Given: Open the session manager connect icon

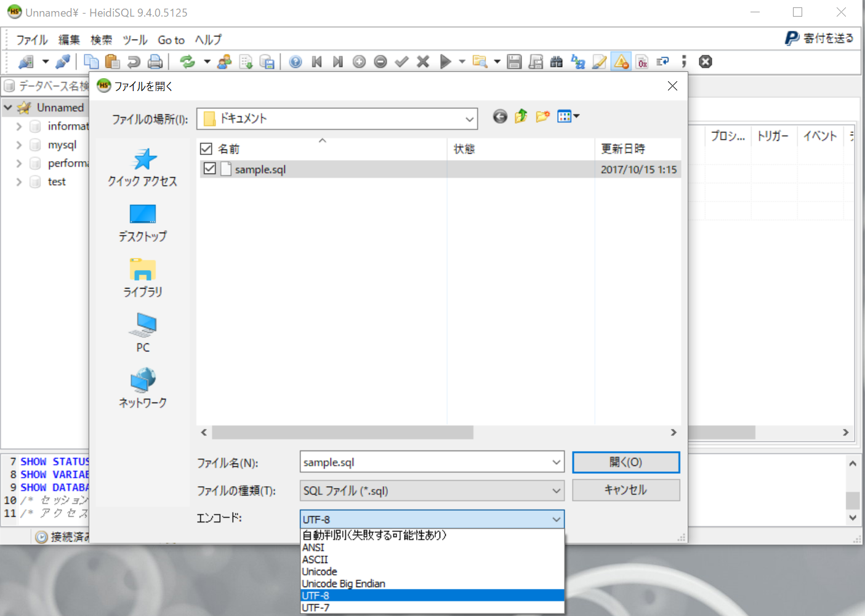Looking at the screenshot, I should [x=26, y=62].
